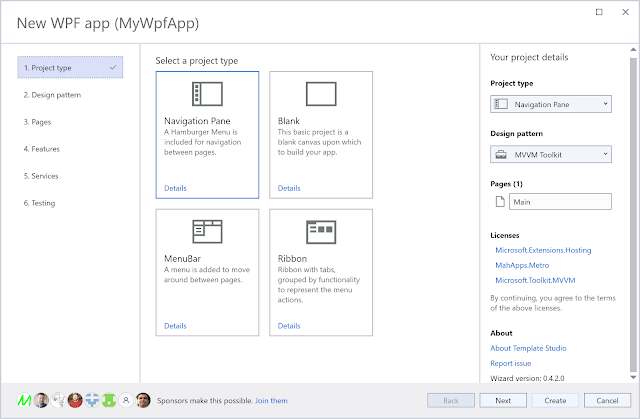The width and height of the screenshot is (640, 419).
Task: Click the sketch drawing sponsor avatar
Action: click(x=58, y=401)
